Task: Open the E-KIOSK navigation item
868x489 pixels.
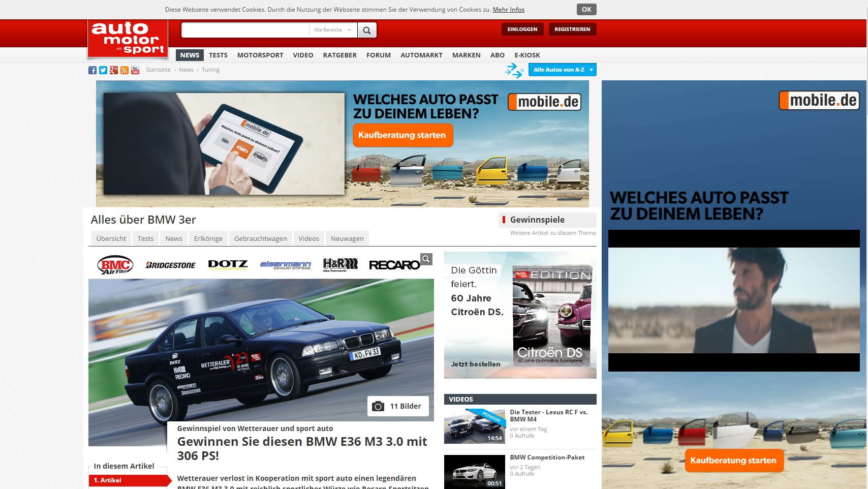Action: 527,55
